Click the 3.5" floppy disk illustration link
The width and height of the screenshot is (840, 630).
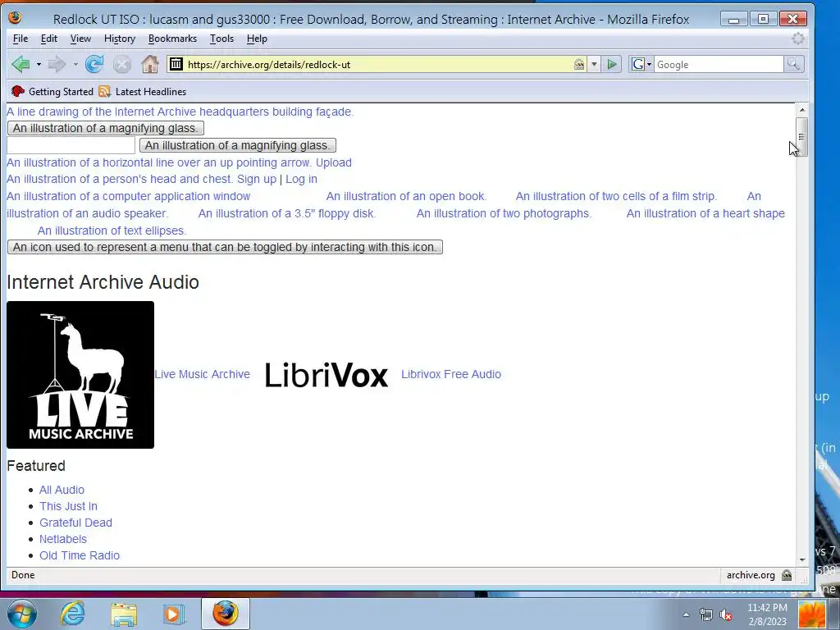[287, 213]
